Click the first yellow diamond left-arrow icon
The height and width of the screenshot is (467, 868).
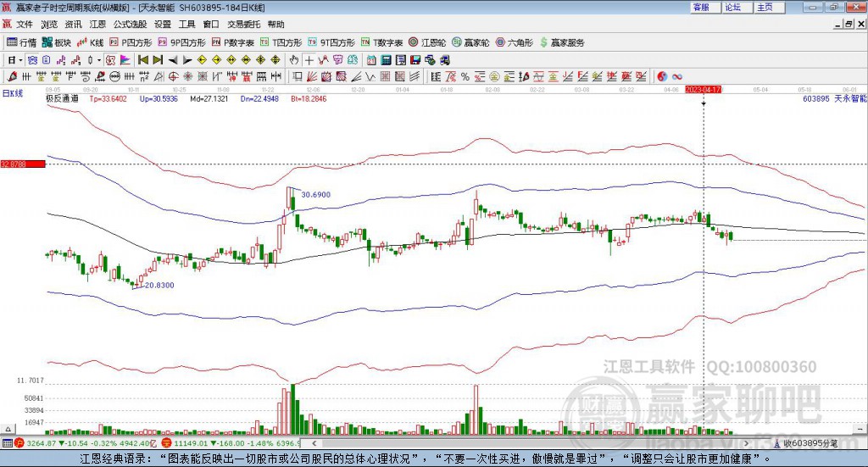[x=202, y=60]
